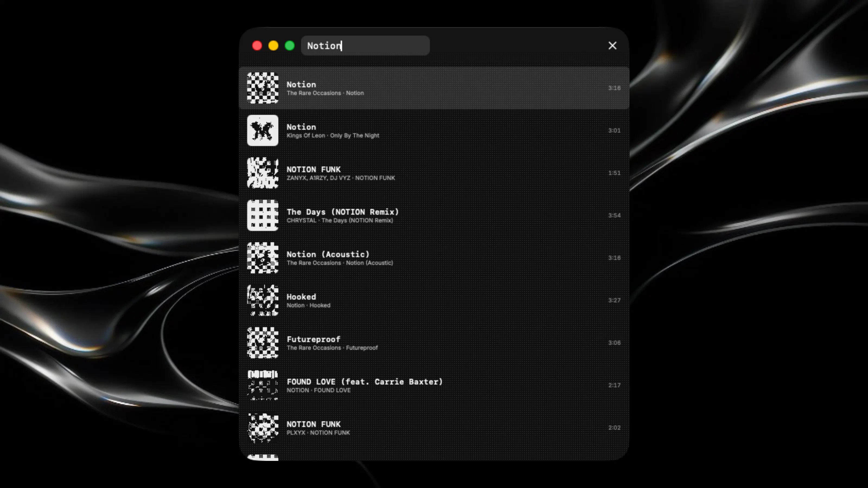The width and height of the screenshot is (868, 488).
Task: Select the 'Notion' title in the first result
Action: click(301, 85)
